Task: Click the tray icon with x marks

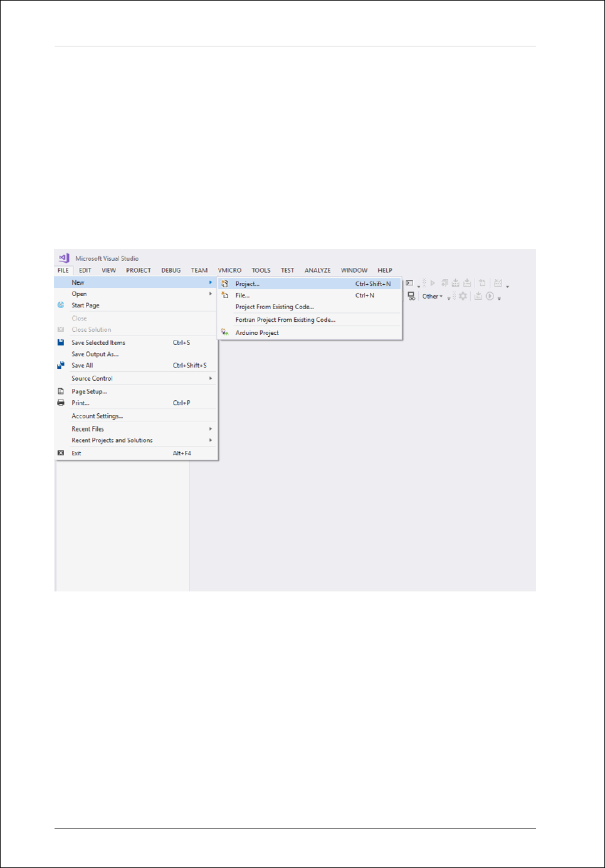Action: [x=498, y=283]
